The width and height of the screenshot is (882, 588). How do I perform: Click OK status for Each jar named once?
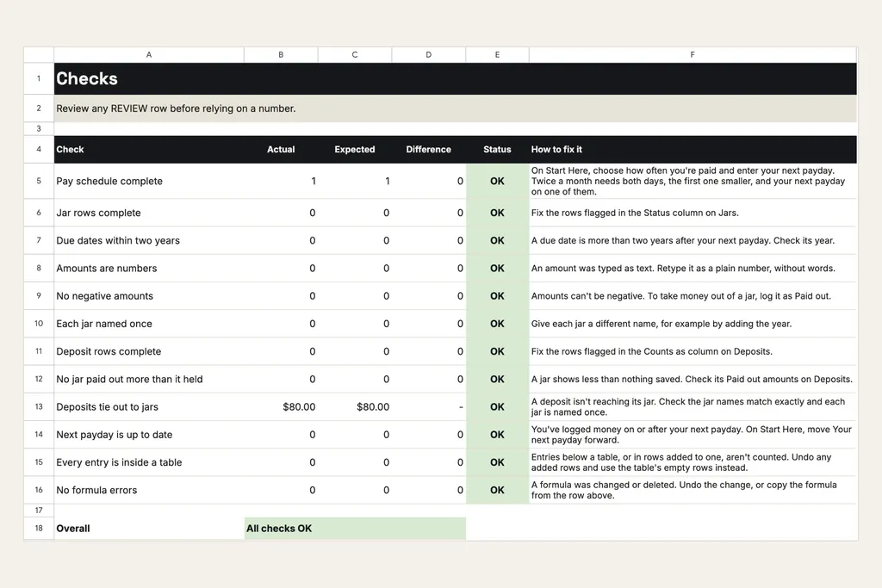coord(497,324)
